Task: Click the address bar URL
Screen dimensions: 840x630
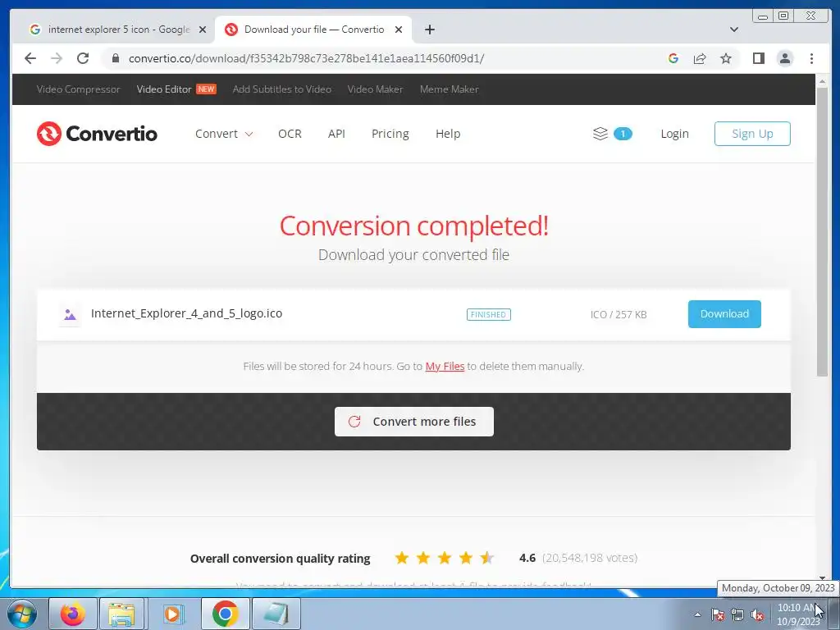Action: click(307, 58)
